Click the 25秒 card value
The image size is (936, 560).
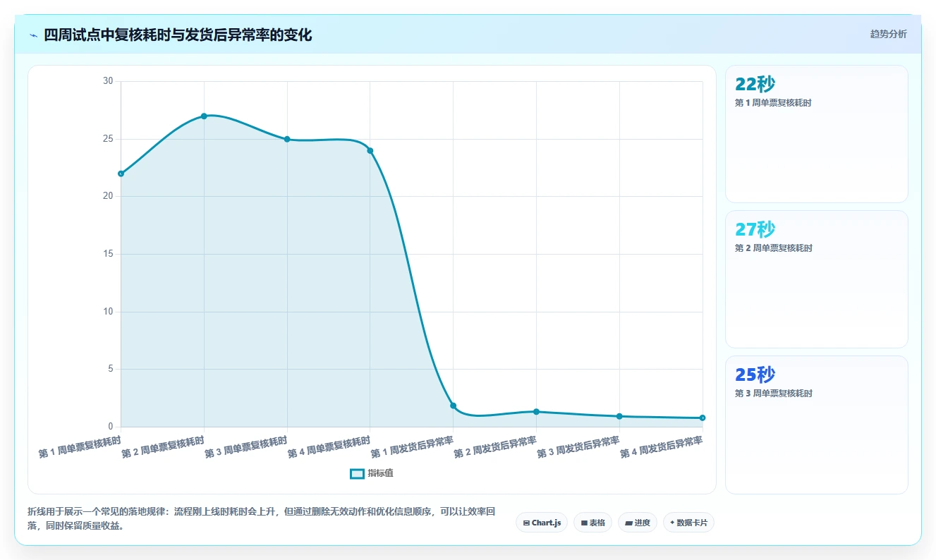click(x=755, y=375)
